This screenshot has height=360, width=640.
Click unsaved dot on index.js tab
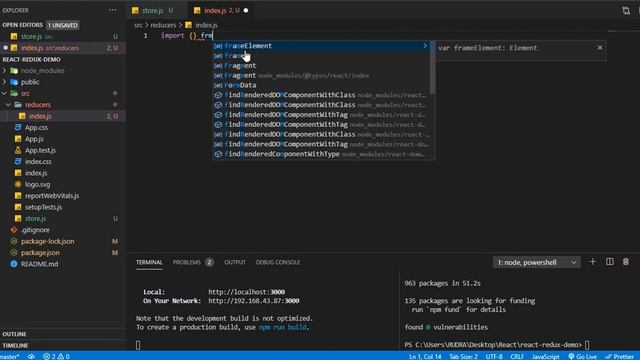click(x=246, y=11)
